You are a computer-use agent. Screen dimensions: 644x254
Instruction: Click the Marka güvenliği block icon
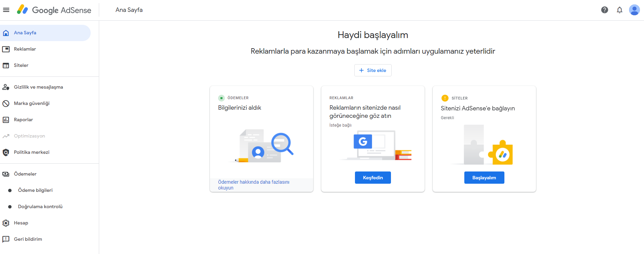coord(6,104)
